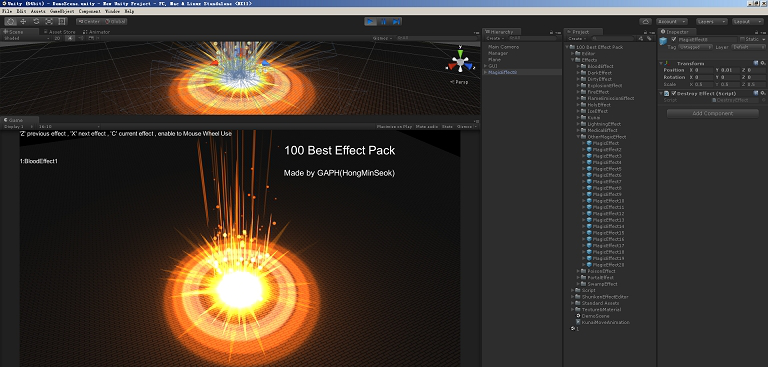768x381 pixels.
Task: Select KunaiMoveAnimation asset
Action: click(x=602, y=322)
